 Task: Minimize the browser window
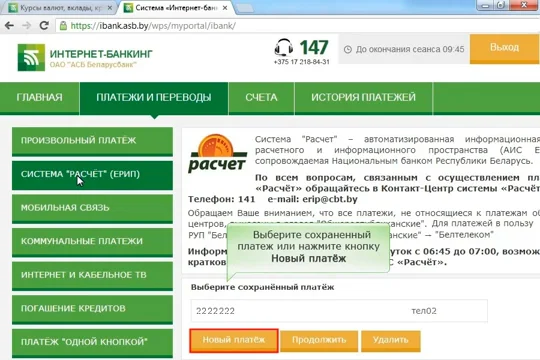click(x=485, y=5)
